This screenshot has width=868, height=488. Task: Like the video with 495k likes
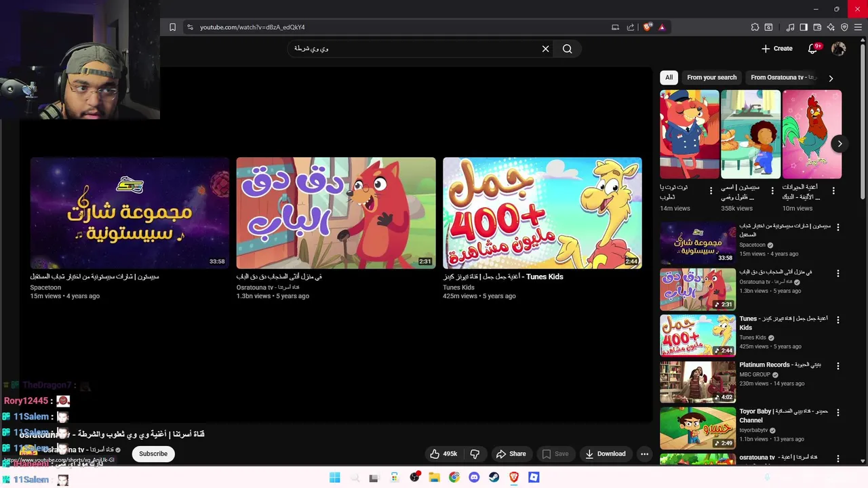pos(443,453)
